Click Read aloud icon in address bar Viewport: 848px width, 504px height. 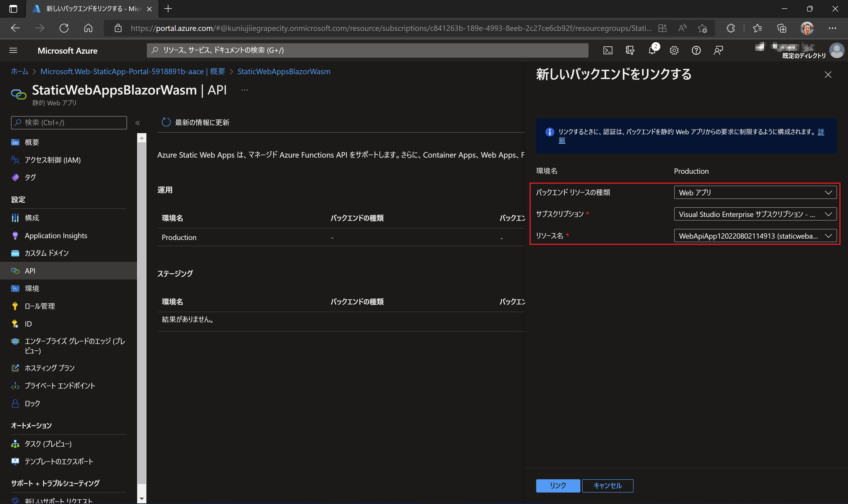tap(682, 28)
